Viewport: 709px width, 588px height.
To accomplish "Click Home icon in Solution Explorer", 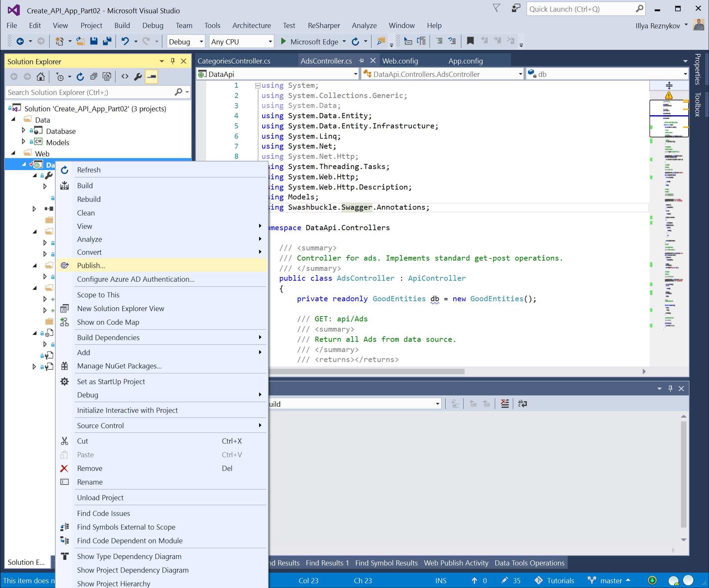I will [x=41, y=77].
